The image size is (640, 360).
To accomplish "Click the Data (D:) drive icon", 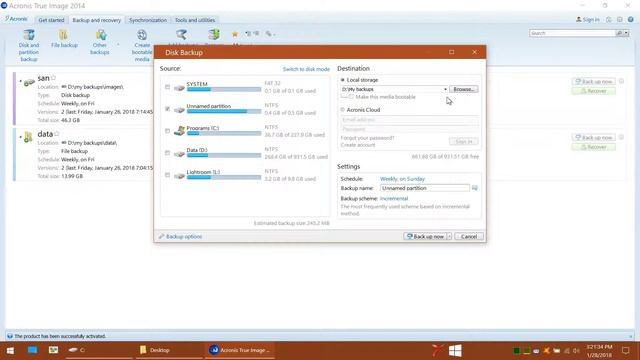I will 179,154.
